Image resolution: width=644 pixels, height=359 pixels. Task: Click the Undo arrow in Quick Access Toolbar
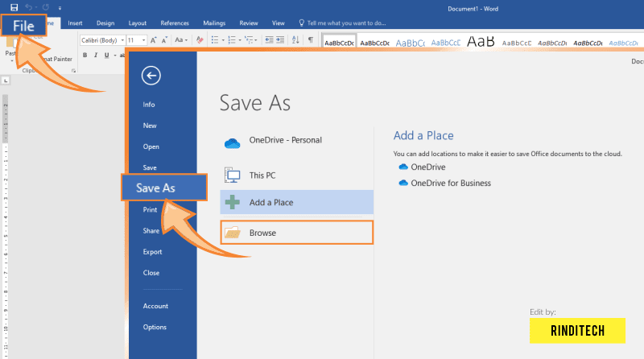(x=28, y=7)
